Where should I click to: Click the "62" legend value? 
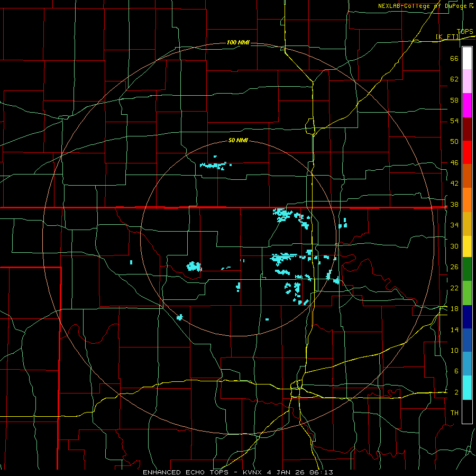tap(454, 79)
